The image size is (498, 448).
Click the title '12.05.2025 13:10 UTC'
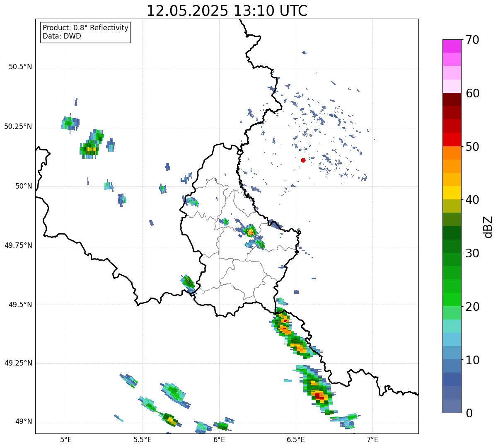(x=227, y=11)
